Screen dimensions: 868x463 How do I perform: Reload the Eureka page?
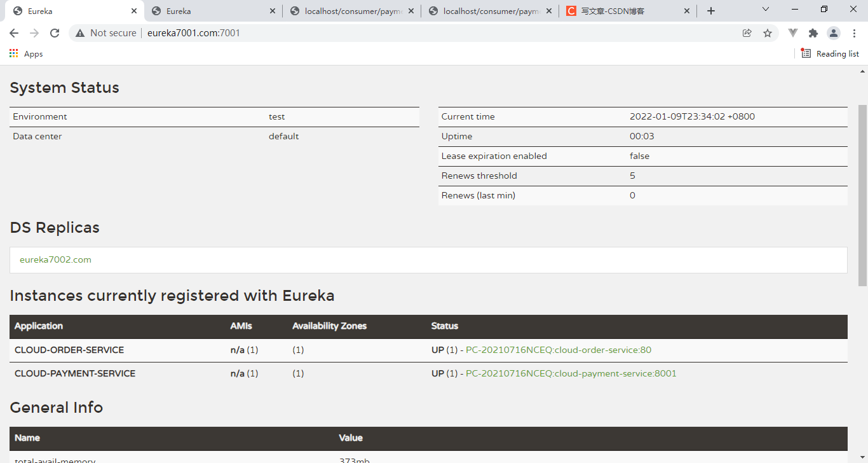click(55, 33)
